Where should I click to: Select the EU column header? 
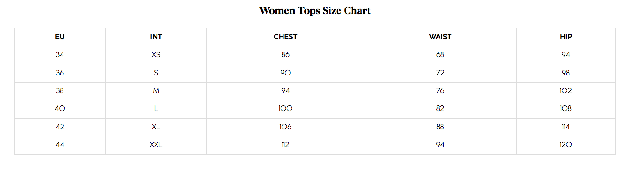coord(60,37)
